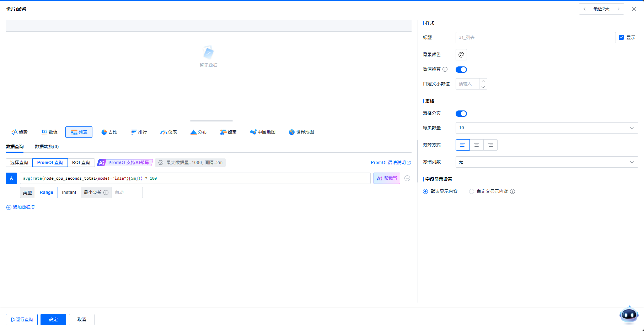Open the 最近2天 time range picker
Viewport: 644px width, 331px height.
click(x=601, y=9)
